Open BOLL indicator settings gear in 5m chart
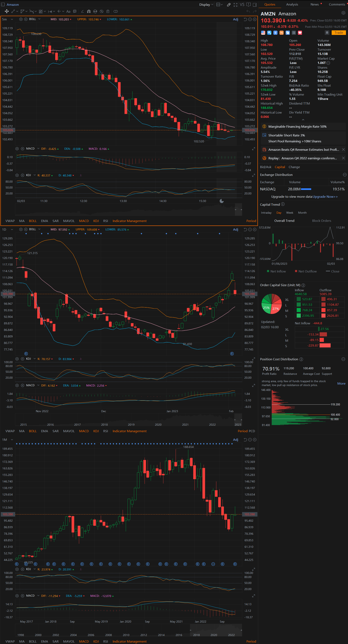 coord(21,19)
